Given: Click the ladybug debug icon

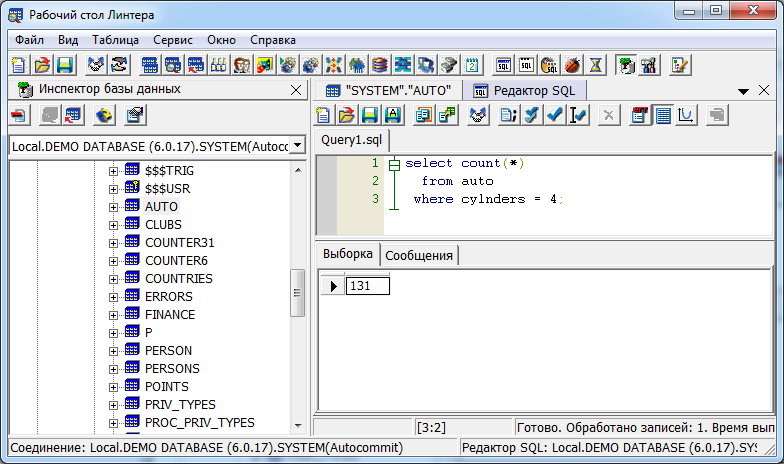Looking at the screenshot, I should pyautogui.click(x=573, y=65).
